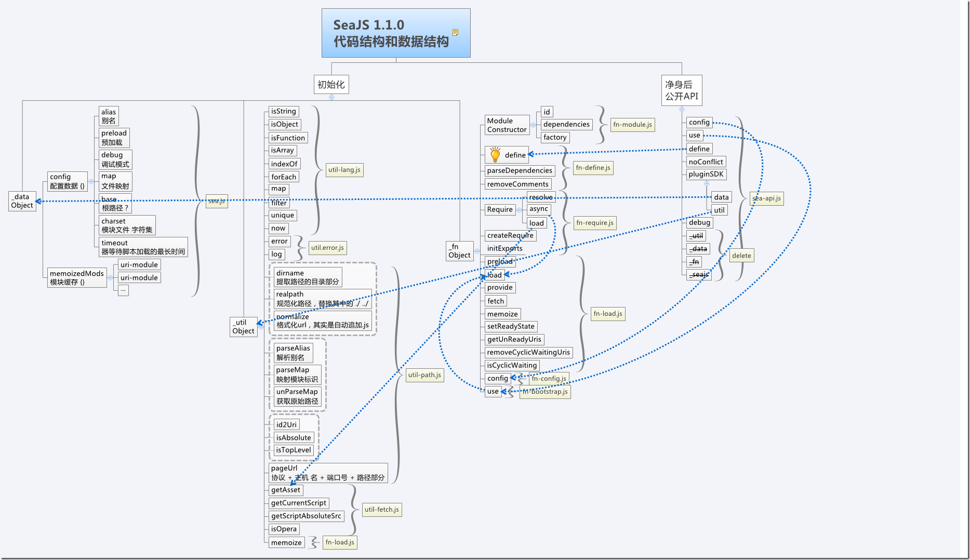Select the async node under Require
This screenshot has width=970, height=560.
(539, 209)
